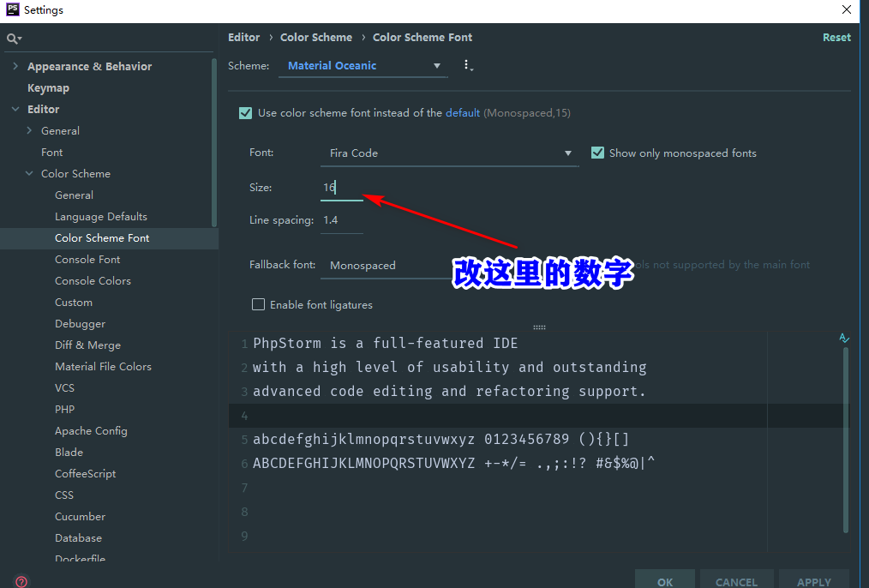Enable font ligatures checkbox
This screenshot has height=588, width=869.
pos(258,304)
